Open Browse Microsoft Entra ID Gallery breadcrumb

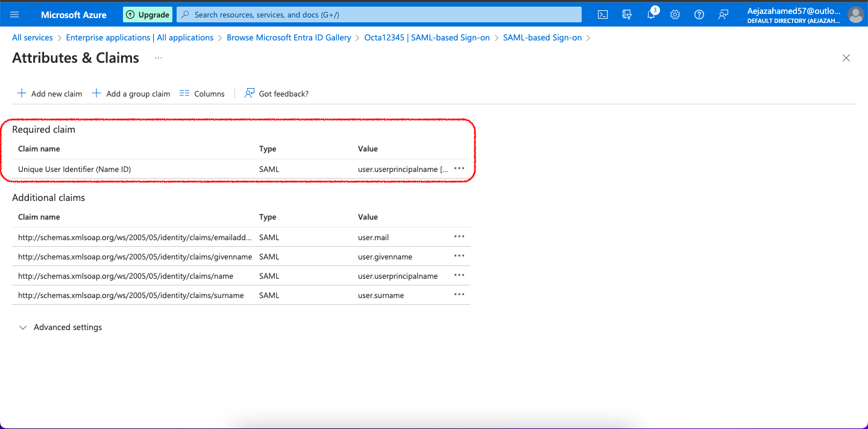pos(289,37)
